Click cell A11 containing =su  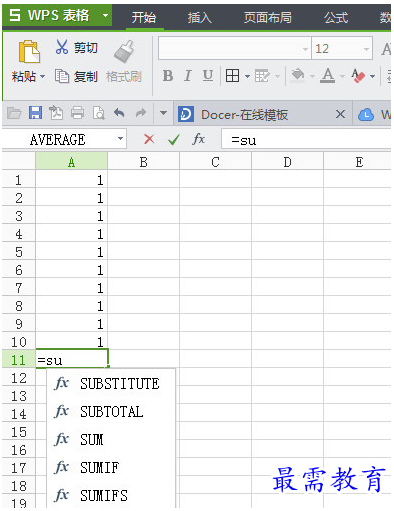[x=72, y=359]
